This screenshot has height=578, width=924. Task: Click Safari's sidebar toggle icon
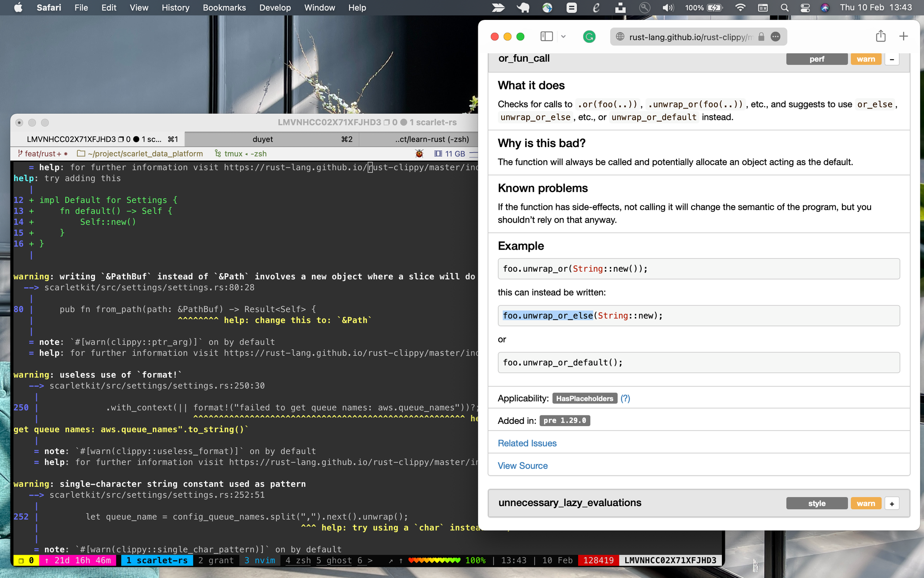[x=546, y=37]
